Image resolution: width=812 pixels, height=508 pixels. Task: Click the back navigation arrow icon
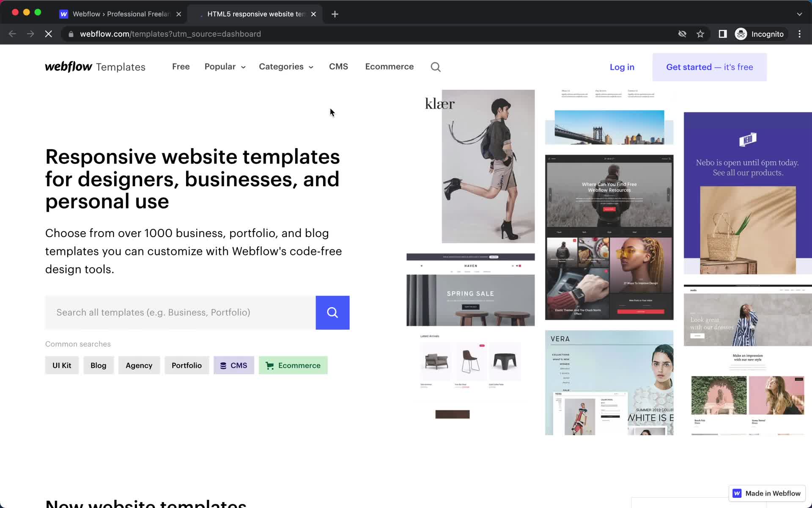click(x=12, y=34)
